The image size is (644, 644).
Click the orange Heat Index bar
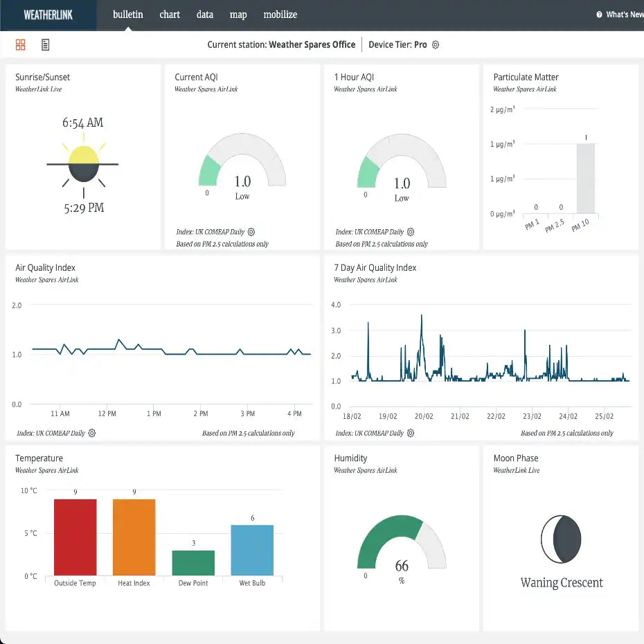click(134, 537)
